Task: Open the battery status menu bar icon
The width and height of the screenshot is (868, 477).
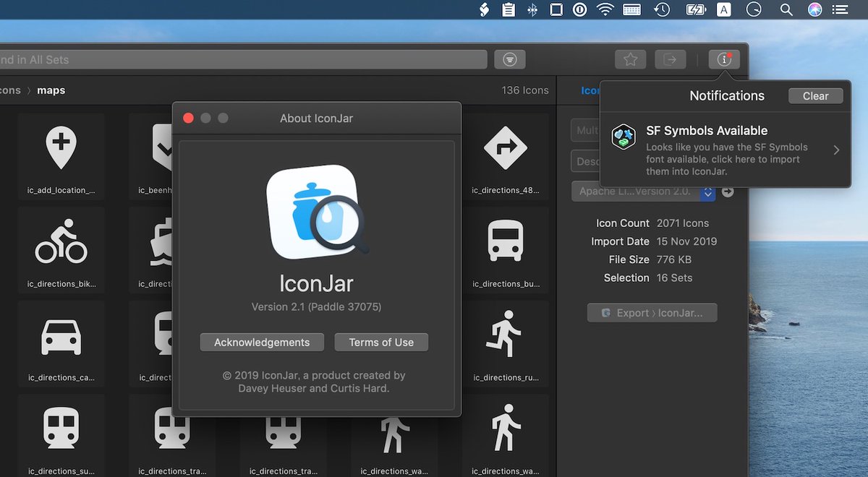Action: tap(695, 9)
